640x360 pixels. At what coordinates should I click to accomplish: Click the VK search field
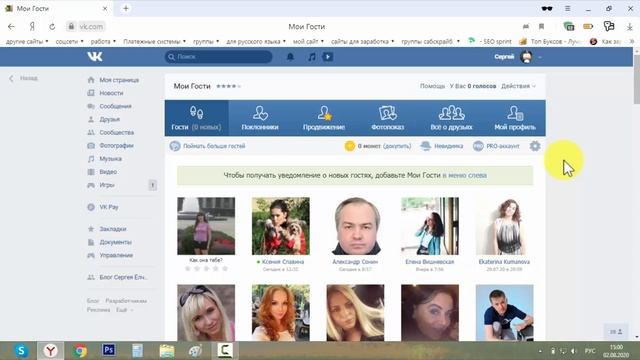(218, 57)
